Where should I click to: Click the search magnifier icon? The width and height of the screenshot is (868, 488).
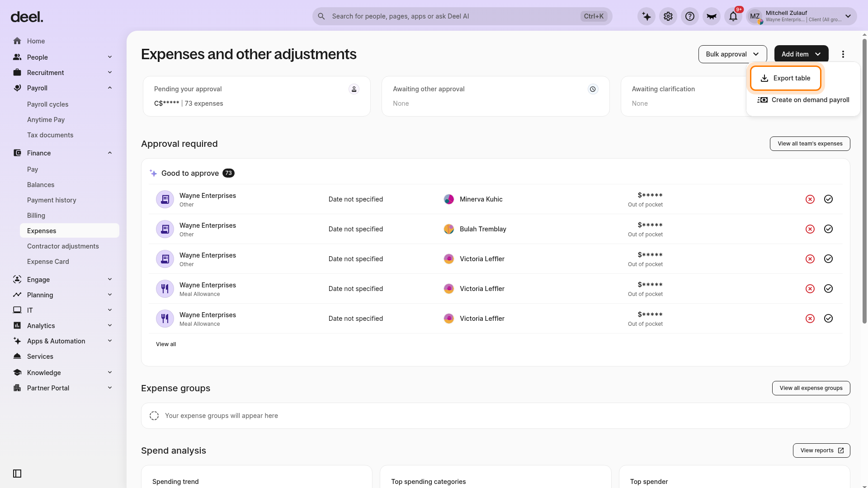(321, 16)
